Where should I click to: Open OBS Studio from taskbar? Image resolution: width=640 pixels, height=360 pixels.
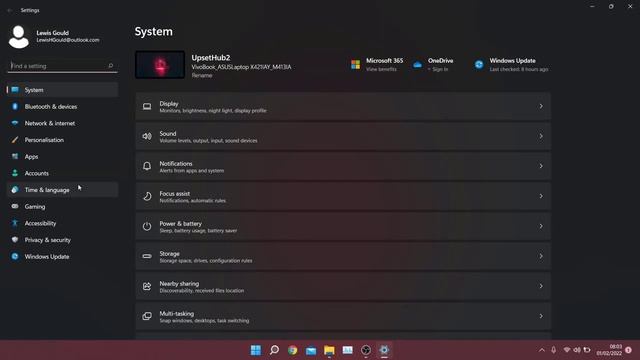click(x=366, y=350)
